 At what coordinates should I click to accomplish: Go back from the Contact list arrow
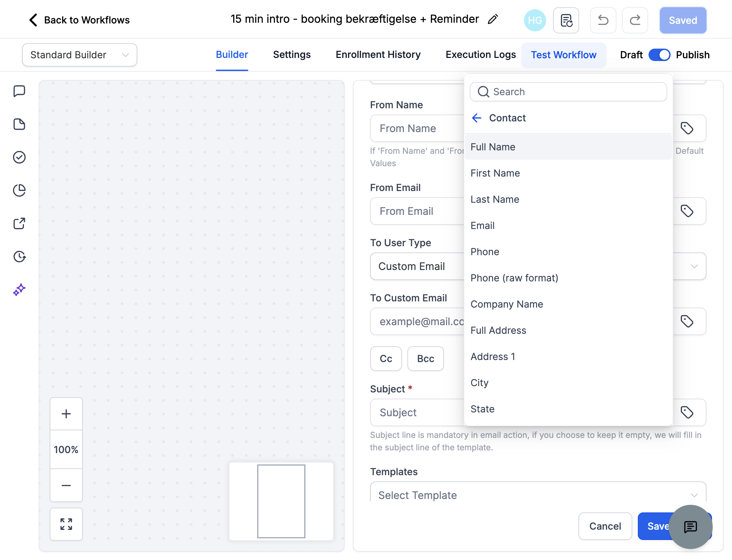[x=477, y=118]
